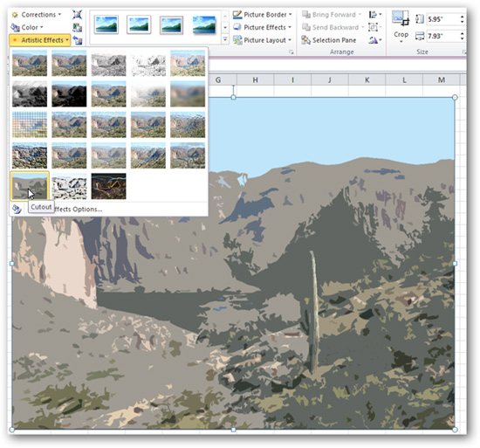Apply the first picture style thumbnail

tap(106, 24)
